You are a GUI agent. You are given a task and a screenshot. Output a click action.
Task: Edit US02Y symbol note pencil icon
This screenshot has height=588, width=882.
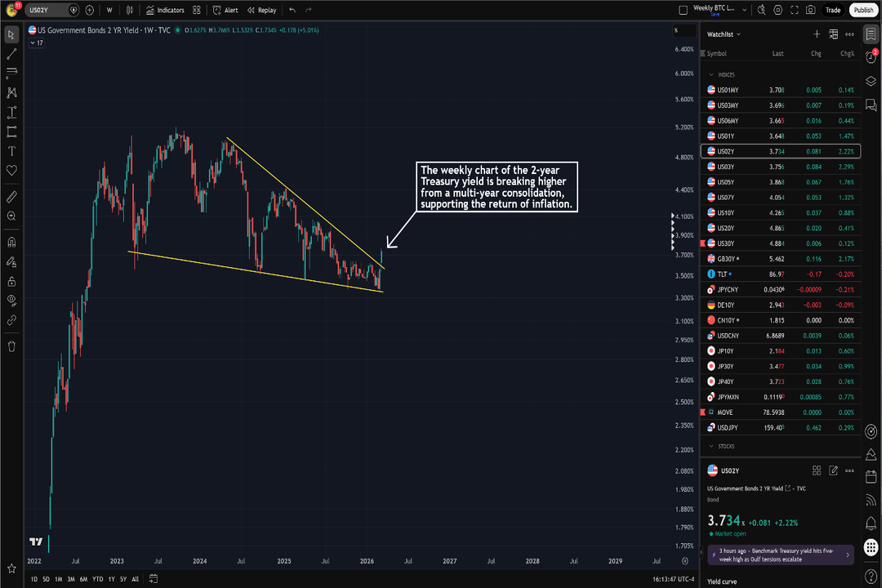pos(833,470)
